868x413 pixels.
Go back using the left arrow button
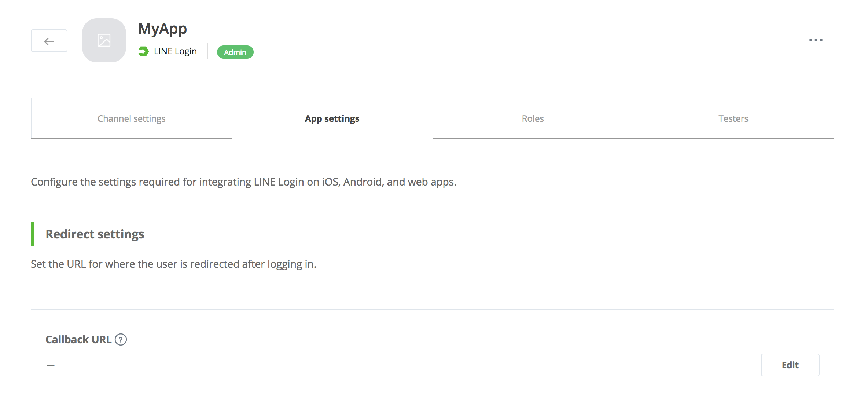click(49, 41)
